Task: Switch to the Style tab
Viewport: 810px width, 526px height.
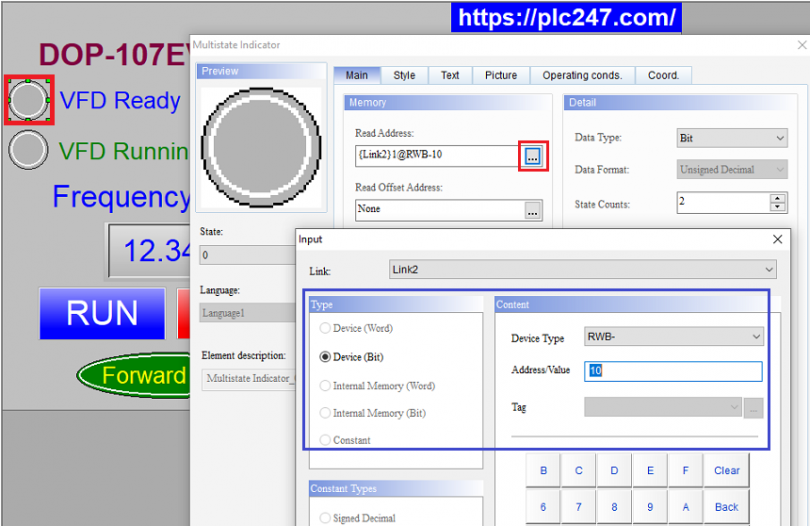Action: pos(404,75)
